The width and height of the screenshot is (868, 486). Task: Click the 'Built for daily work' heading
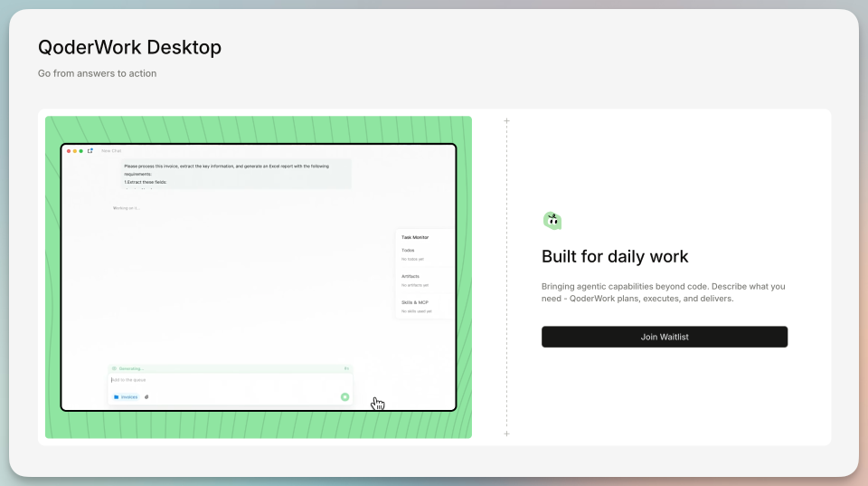pyautogui.click(x=615, y=257)
